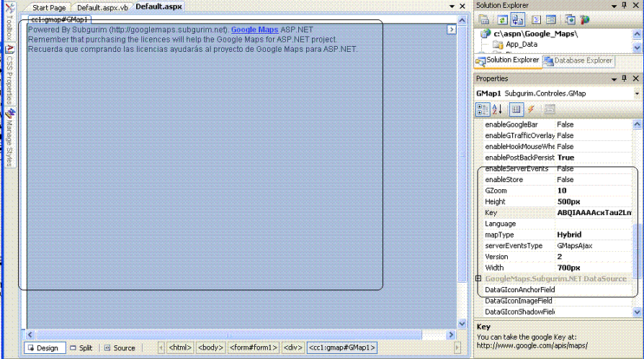Select the enableGTrafficOverlay property

pos(558,135)
